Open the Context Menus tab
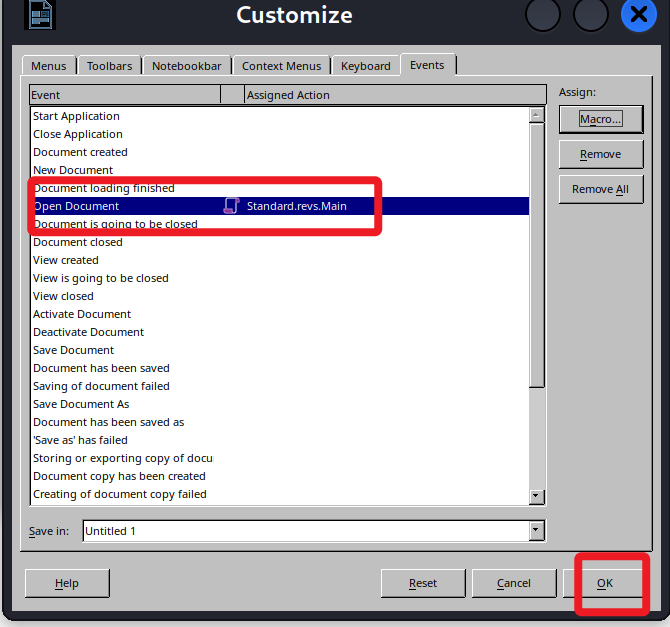 (283, 66)
